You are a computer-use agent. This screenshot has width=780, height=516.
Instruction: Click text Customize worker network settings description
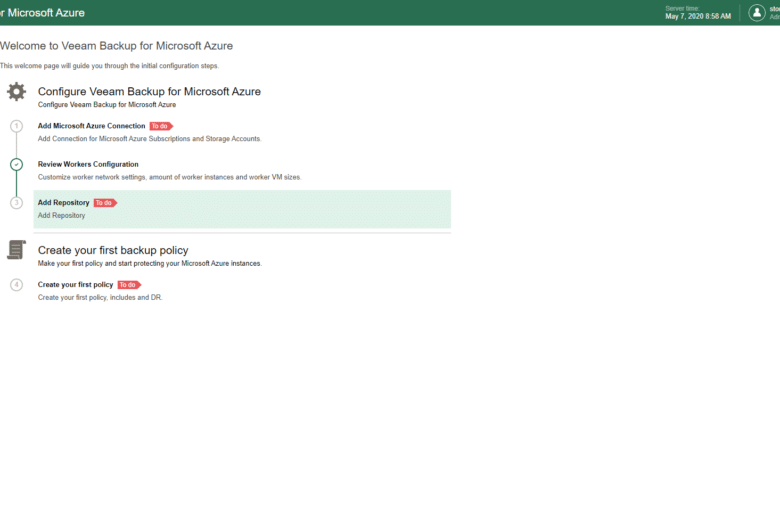click(169, 177)
